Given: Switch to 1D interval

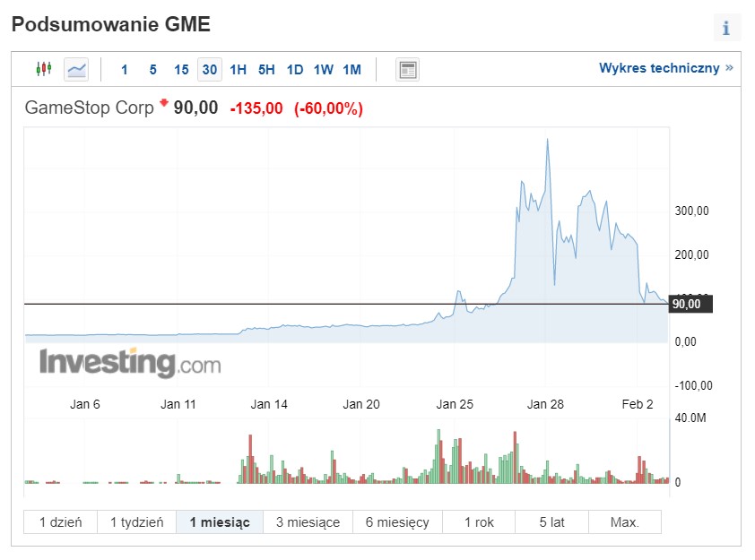Looking at the screenshot, I should (x=295, y=70).
